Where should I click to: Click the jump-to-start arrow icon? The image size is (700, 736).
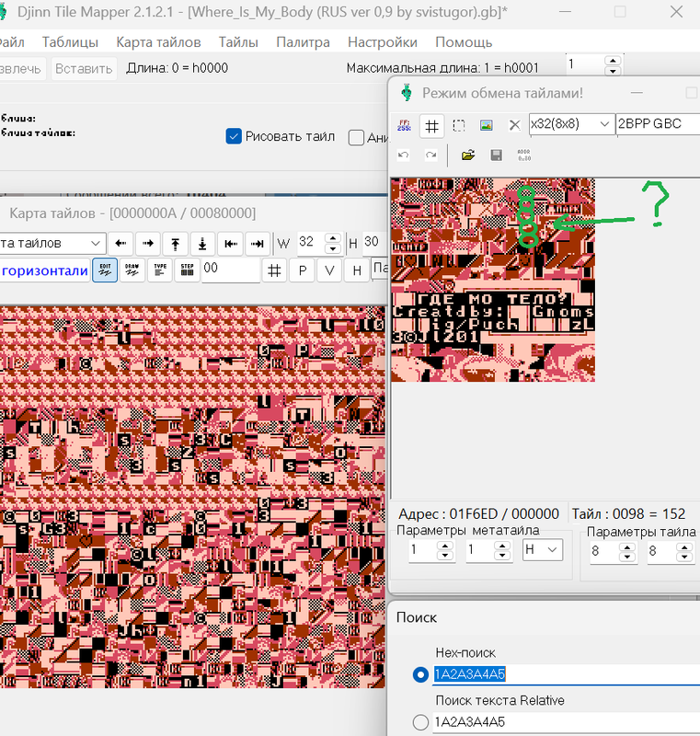tap(230, 243)
